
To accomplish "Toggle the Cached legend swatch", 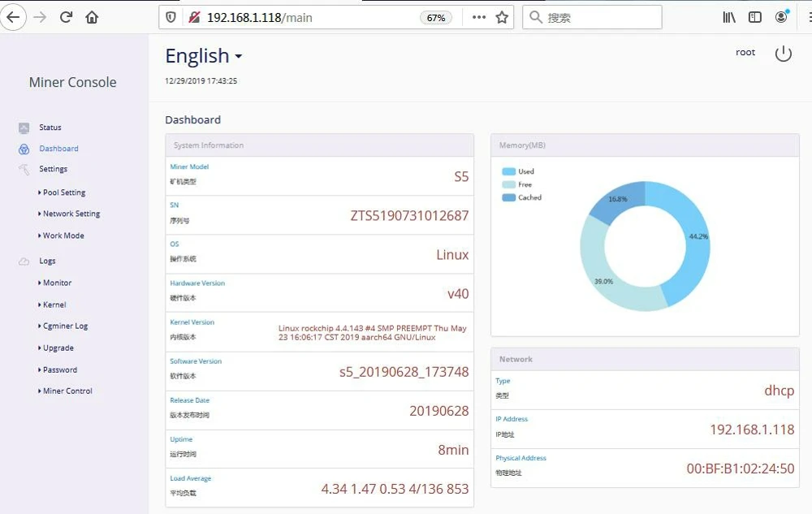I will tap(508, 198).
